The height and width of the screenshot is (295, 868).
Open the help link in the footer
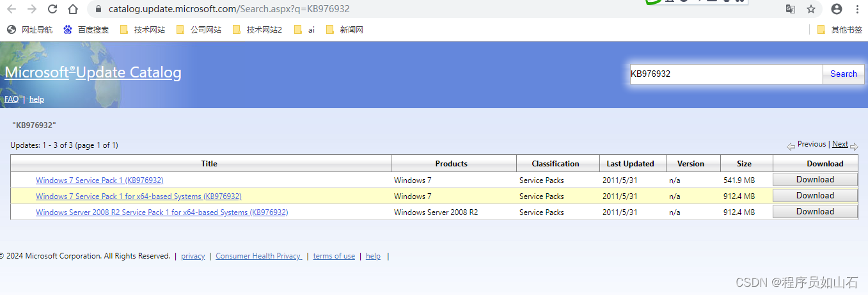tap(373, 256)
